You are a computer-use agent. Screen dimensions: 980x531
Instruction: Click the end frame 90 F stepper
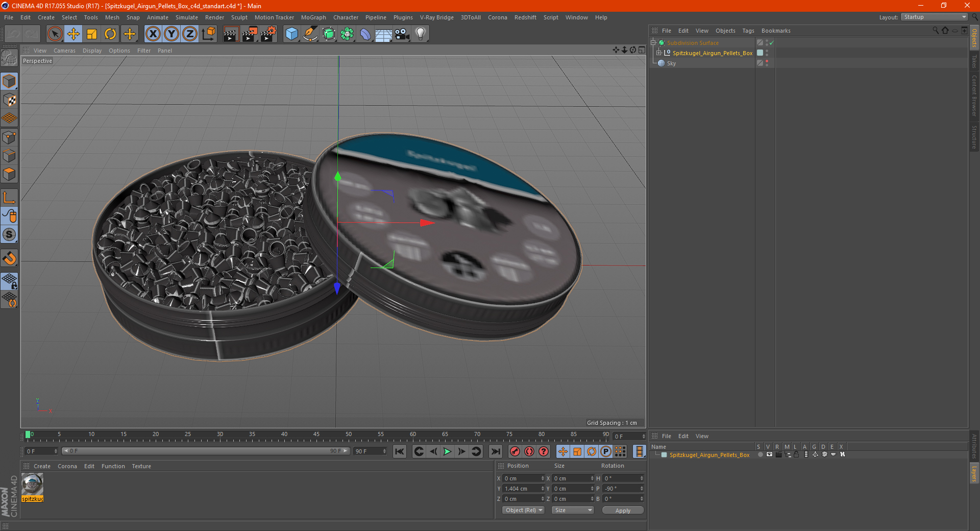[384, 451]
